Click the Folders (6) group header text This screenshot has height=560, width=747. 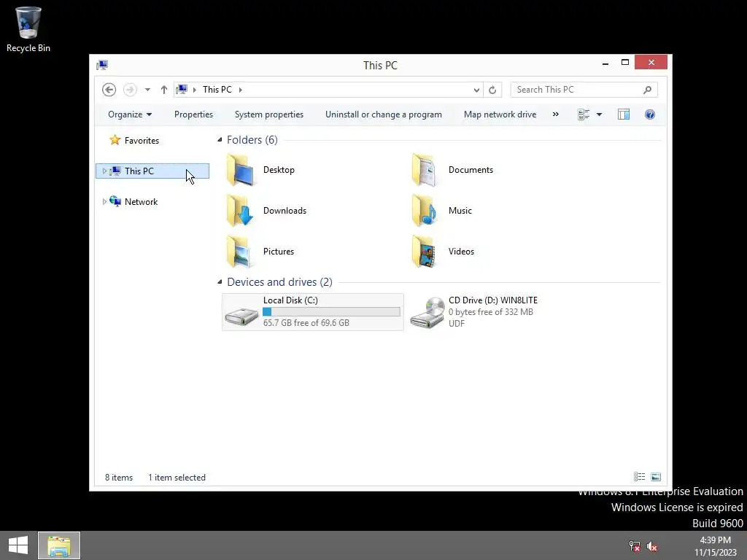pos(252,140)
